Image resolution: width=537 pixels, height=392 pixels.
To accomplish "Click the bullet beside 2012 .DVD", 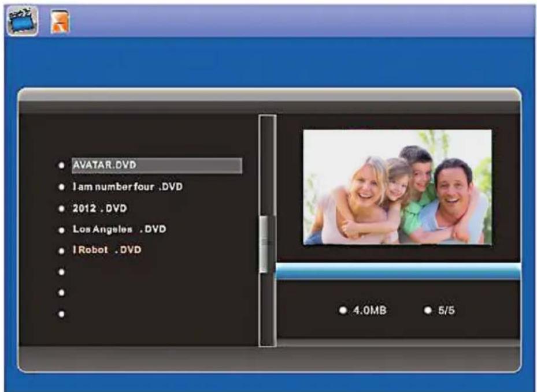I will (61, 208).
